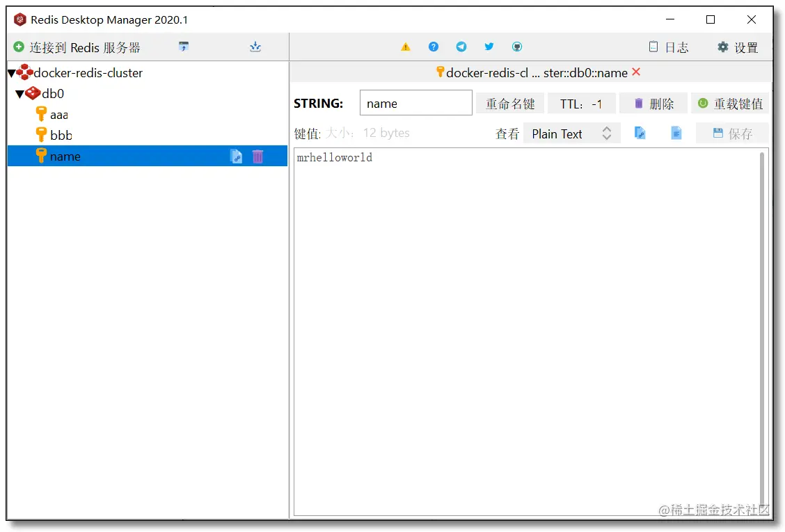Click the yellow warning triangle icon
The width and height of the screenshot is (785, 532).
click(406, 47)
